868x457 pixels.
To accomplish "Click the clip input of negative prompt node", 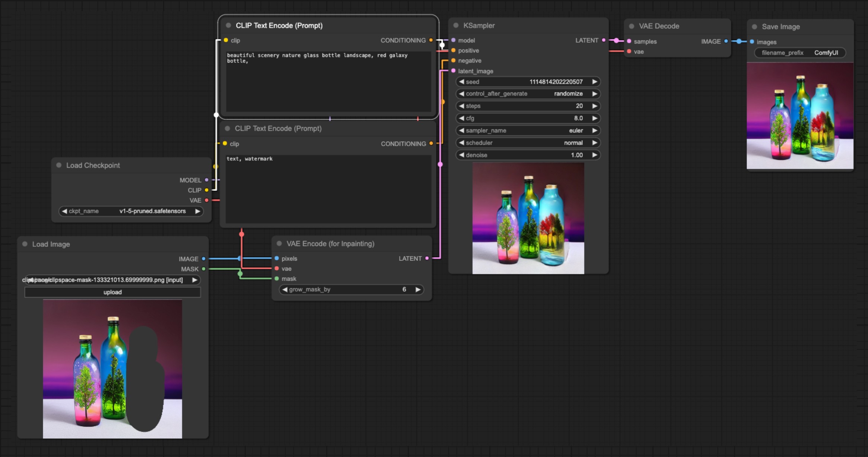I will pos(225,144).
